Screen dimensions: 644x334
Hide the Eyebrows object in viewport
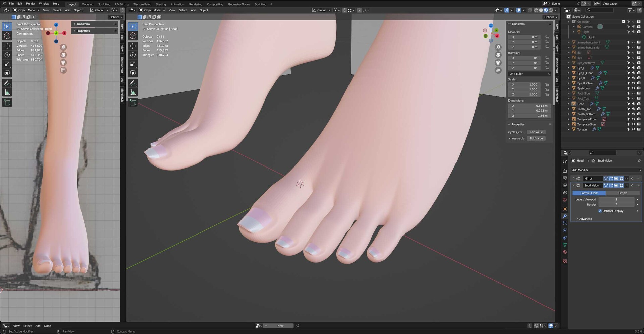pos(634,88)
